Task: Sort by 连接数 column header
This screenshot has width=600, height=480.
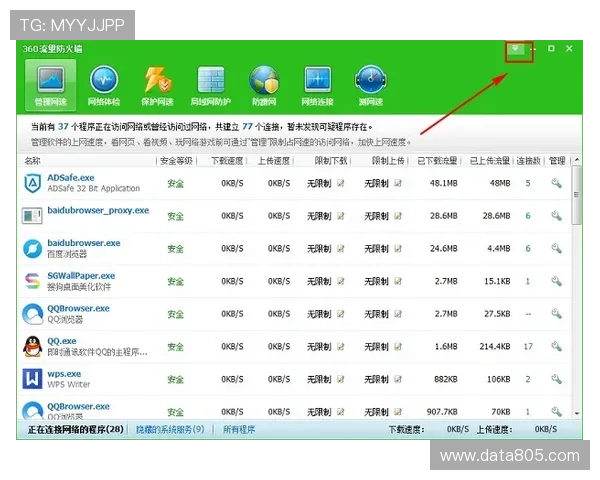Action: [x=528, y=161]
